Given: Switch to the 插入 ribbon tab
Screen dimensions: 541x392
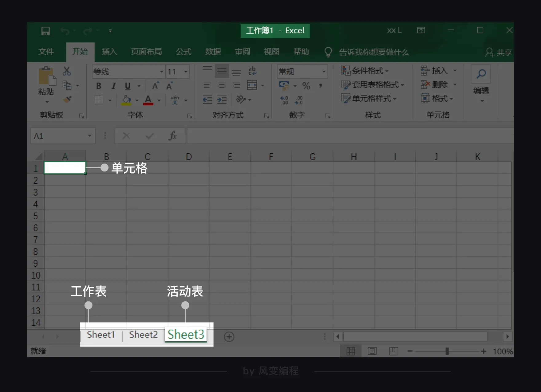Looking at the screenshot, I should [x=109, y=52].
